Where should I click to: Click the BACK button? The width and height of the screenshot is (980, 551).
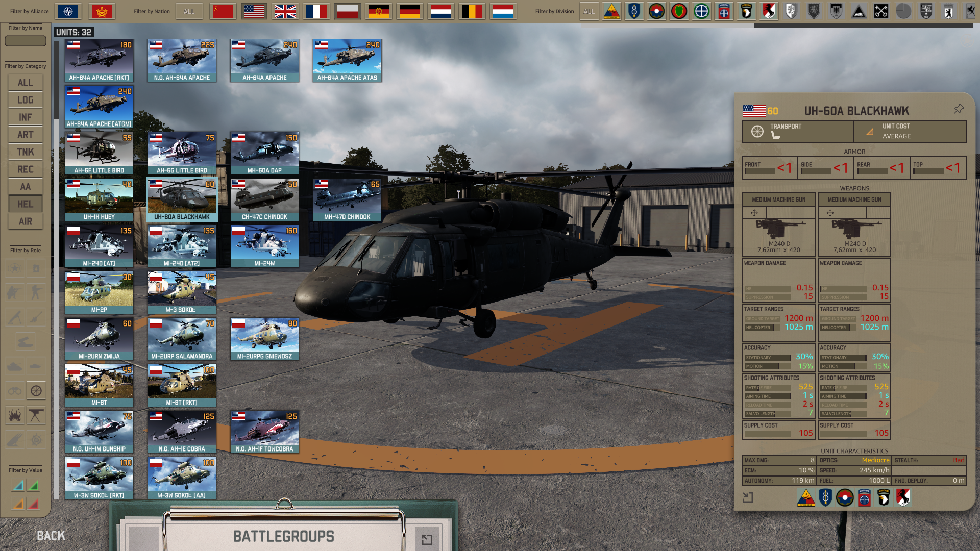click(x=51, y=536)
